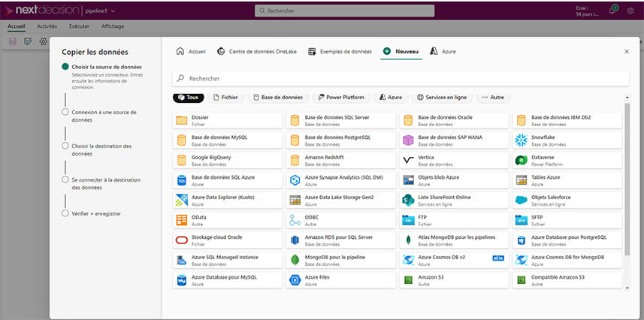Open the Exemples de données tab

[340, 51]
